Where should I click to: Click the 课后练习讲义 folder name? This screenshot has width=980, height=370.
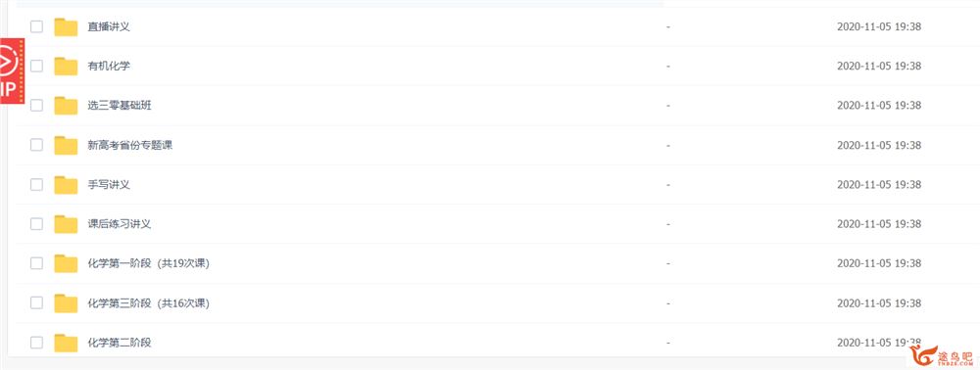[x=120, y=224]
